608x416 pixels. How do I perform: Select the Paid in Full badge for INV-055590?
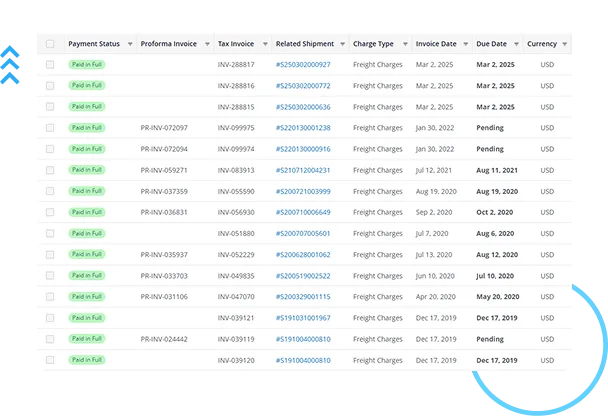87,191
